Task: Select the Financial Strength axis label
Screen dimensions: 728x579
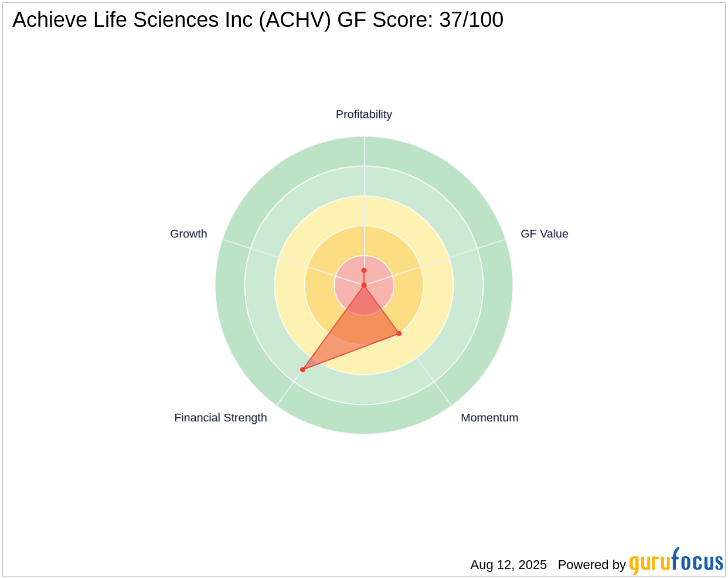Action: 220,418
